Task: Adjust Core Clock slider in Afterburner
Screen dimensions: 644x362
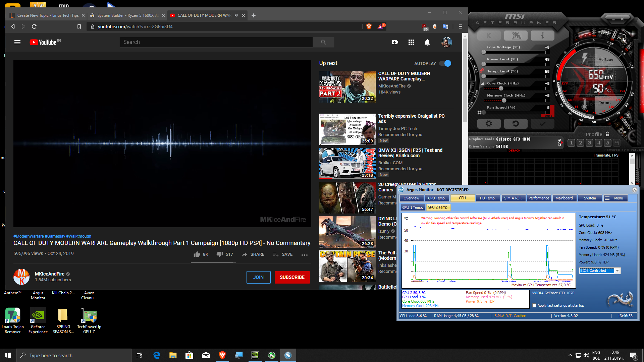Action: [501, 88]
